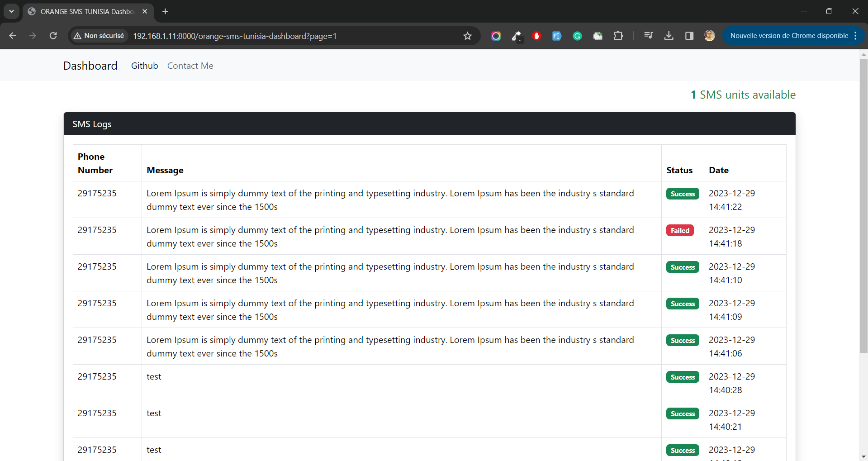Click the Dashboard brand link
The image size is (868, 461).
[90, 66]
